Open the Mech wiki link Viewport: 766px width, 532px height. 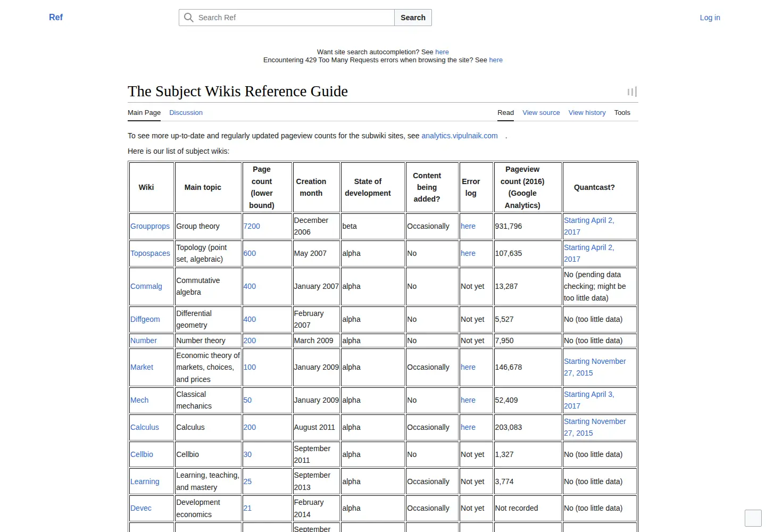coord(139,400)
